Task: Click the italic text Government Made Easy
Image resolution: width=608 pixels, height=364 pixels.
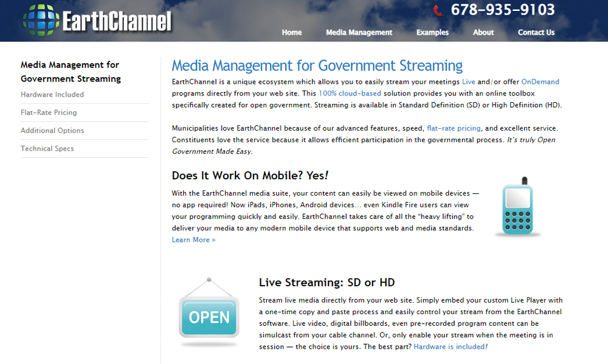Action: pos(212,151)
